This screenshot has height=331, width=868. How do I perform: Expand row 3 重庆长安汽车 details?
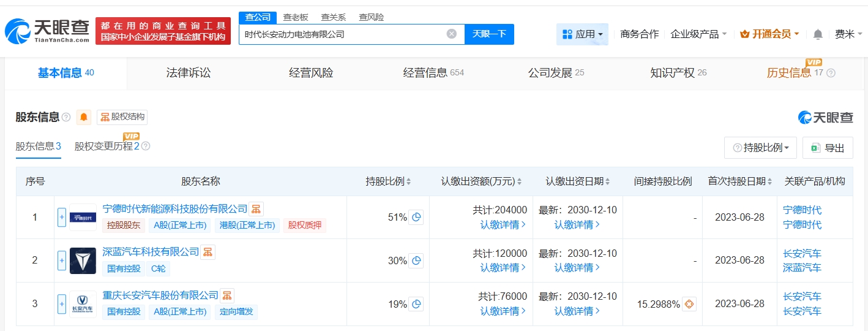(x=61, y=304)
